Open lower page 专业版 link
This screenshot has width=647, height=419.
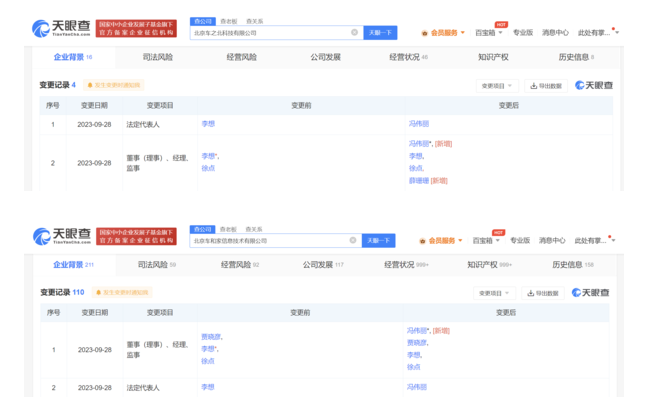tap(520, 240)
